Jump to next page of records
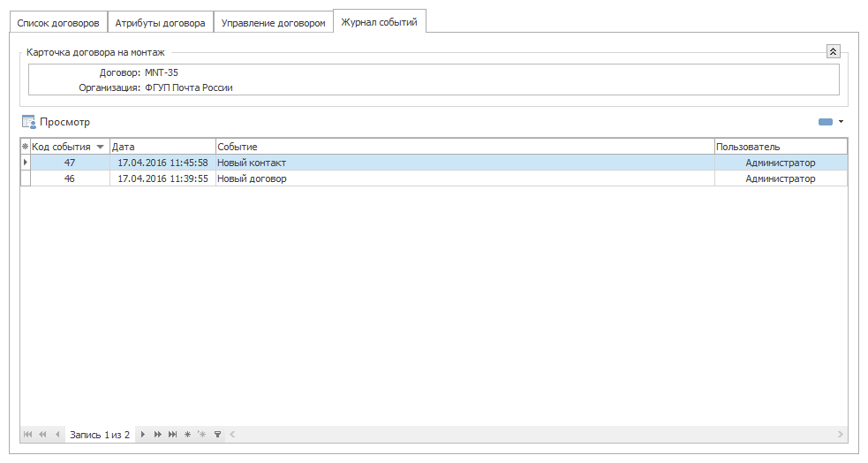The width and height of the screenshot is (868, 463). (x=158, y=435)
